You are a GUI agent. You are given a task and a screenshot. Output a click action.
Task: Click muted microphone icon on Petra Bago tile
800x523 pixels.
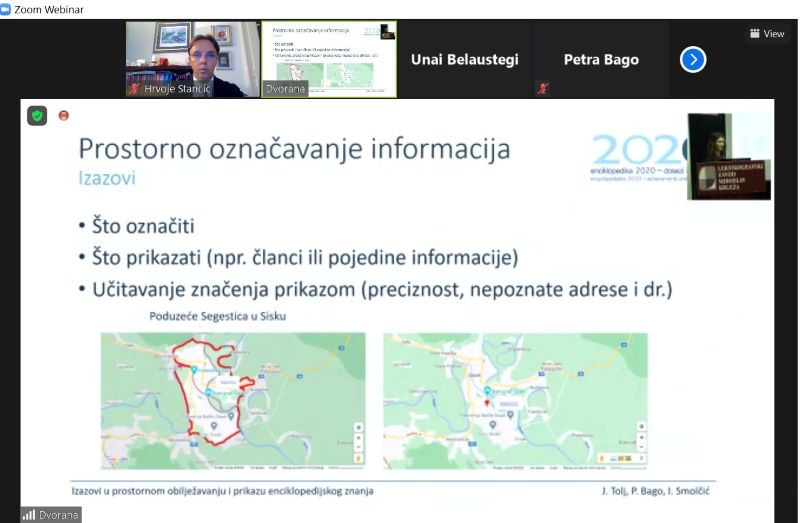[x=543, y=88]
